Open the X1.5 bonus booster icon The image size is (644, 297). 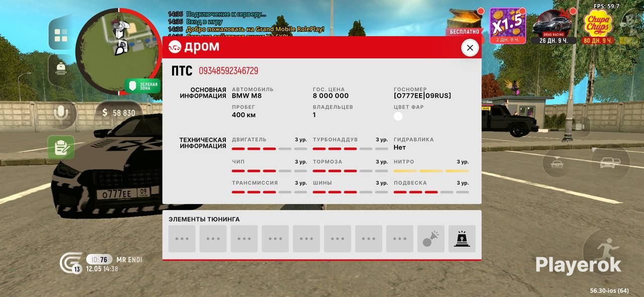[x=508, y=25]
